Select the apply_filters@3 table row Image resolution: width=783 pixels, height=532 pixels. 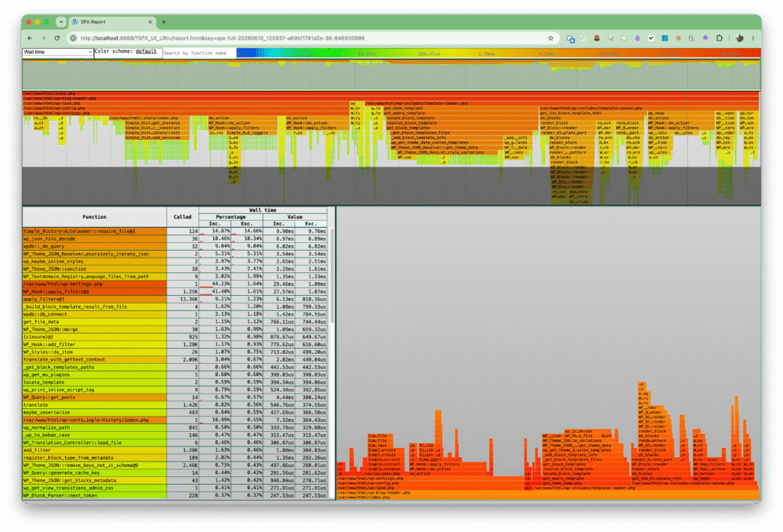point(175,300)
